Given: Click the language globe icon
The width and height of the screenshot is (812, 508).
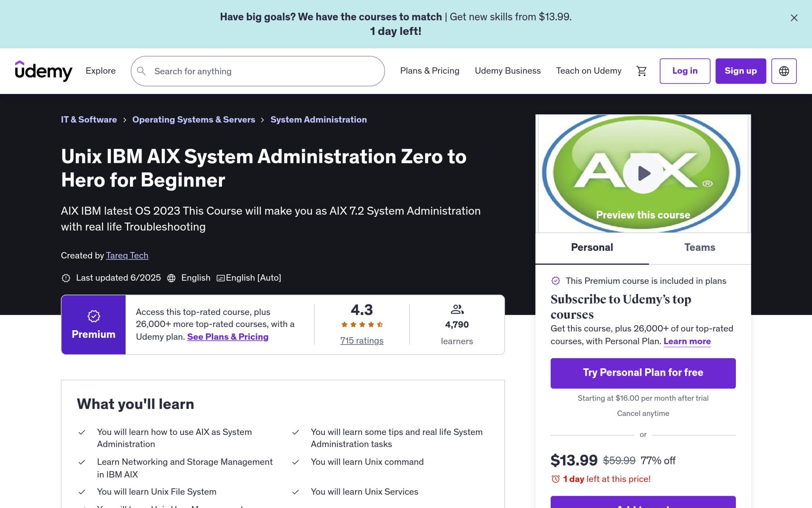Looking at the screenshot, I should coord(784,71).
